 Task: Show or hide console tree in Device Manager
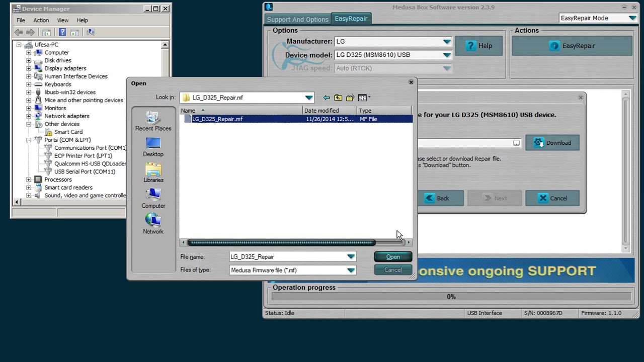[x=46, y=32]
